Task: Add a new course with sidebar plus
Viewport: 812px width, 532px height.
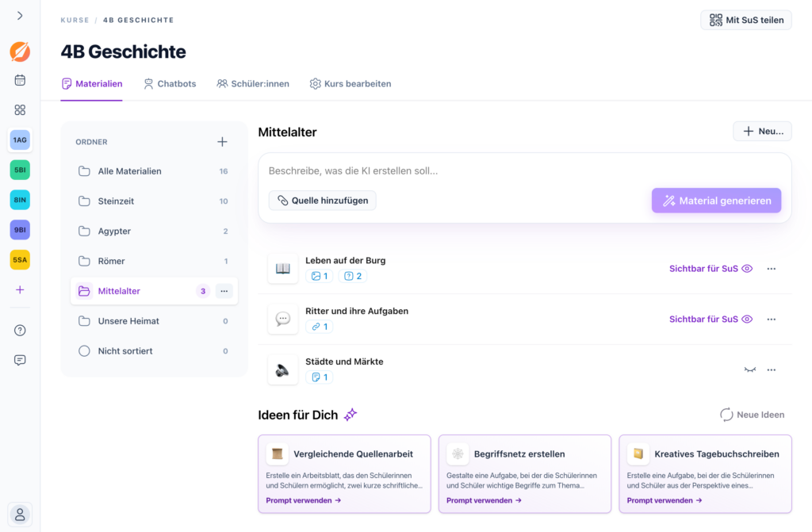Action: [x=20, y=290]
